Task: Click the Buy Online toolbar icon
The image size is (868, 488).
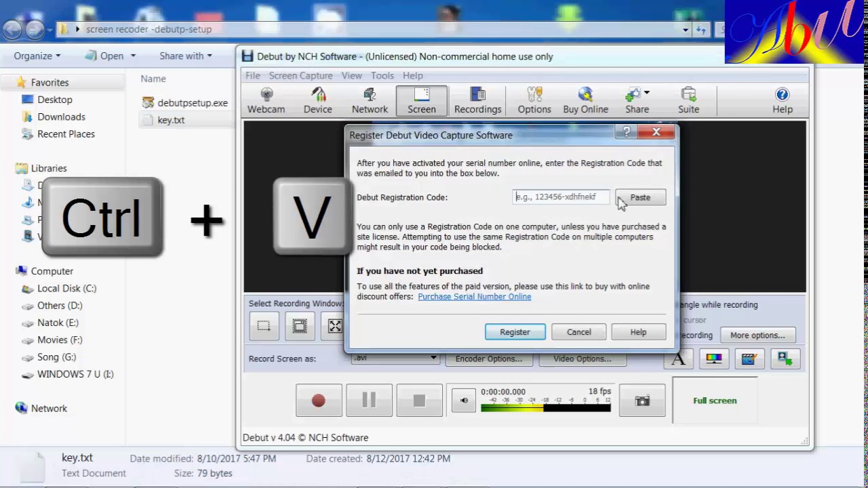Action: click(x=585, y=100)
